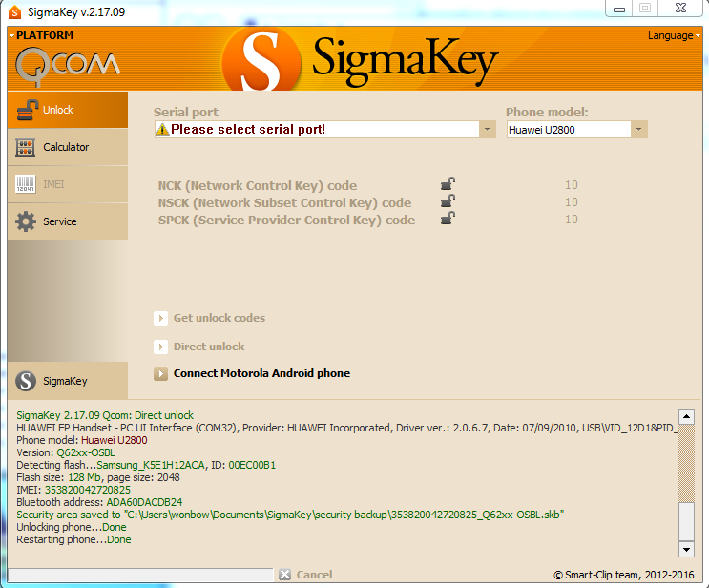Image resolution: width=709 pixels, height=588 pixels.
Task: Click the large SigmaKey S logo
Action: tap(261, 59)
